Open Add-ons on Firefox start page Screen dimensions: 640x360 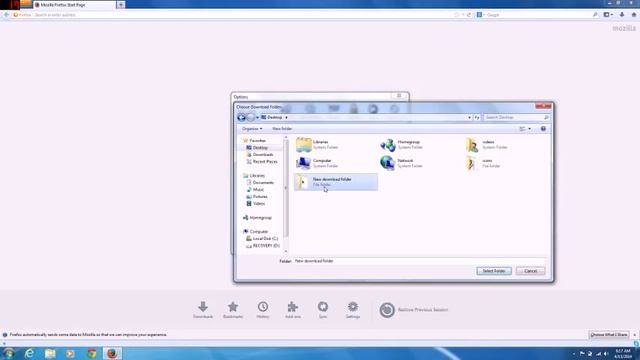tap(293, 310)
